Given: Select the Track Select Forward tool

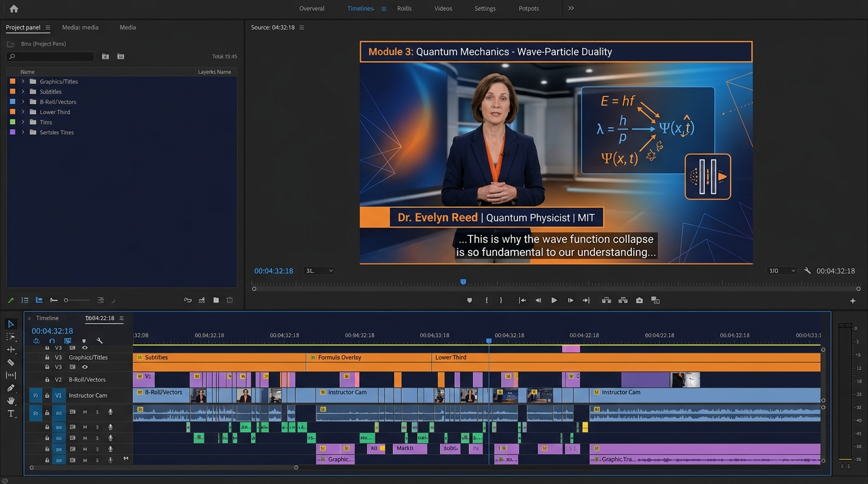Looking at the screenshot, I should 11,337.
